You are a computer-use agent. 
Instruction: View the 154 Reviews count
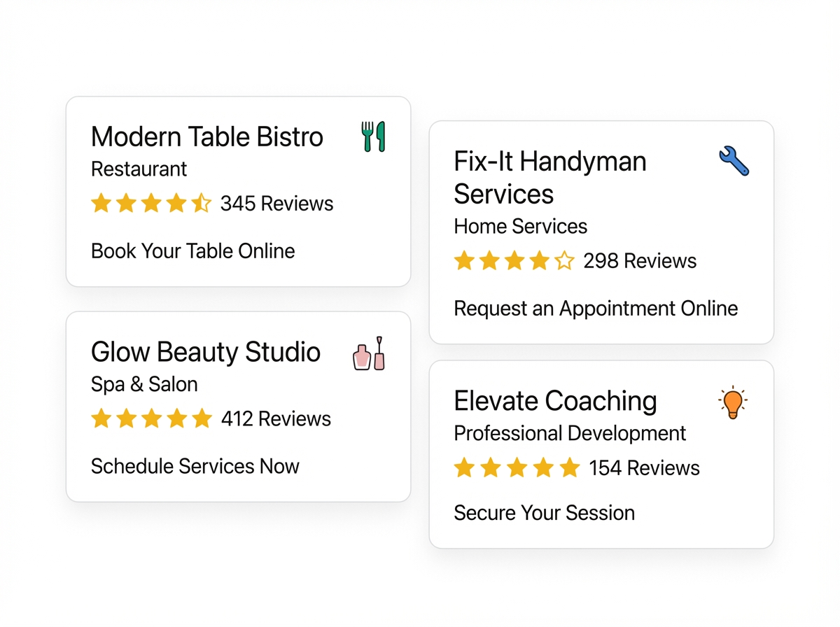tap(644, 467)
